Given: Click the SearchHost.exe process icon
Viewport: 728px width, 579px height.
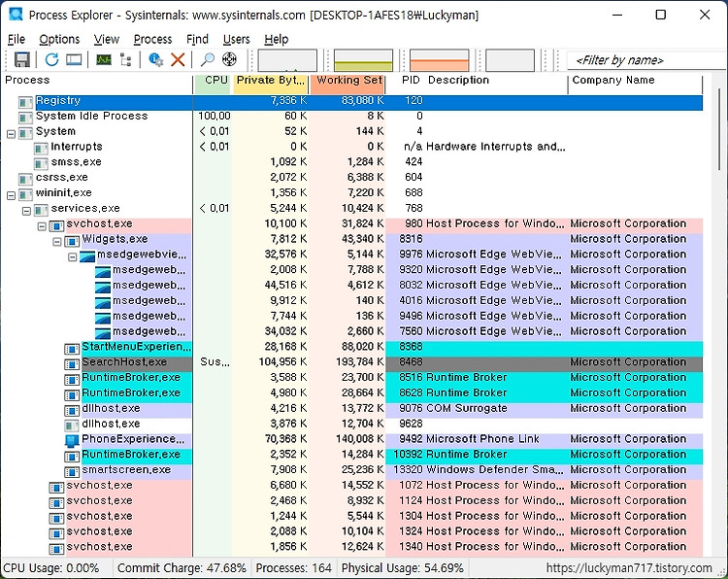Looking at the screenshot, I should pos(72,363).
